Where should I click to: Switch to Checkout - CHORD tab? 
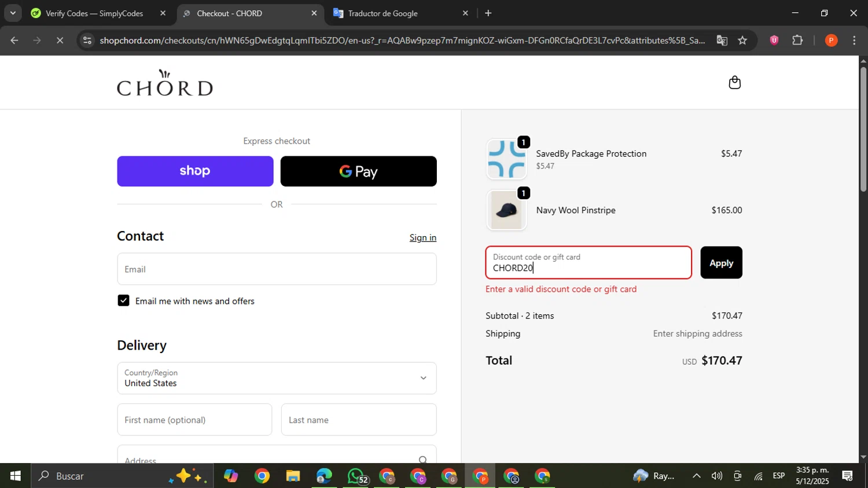pyautogui.click(x=251, y=13)
